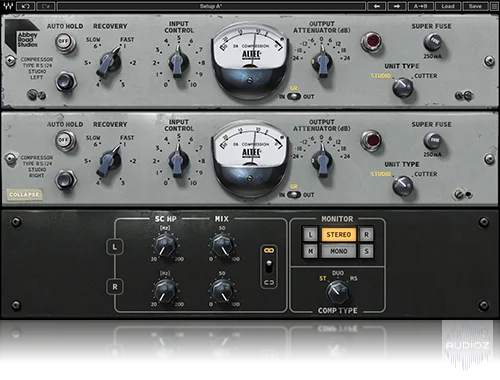Image resolution: width=500 pixels, height=380 pixels.
Task: Select STEREO monitor mode
Action: coord(338,234)
